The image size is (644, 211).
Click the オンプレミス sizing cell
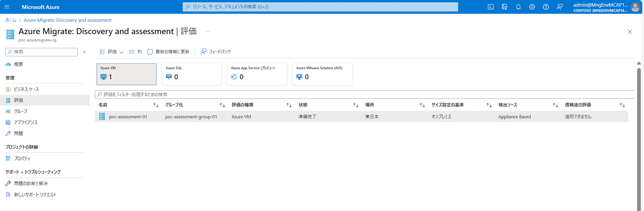pos(441,117)
